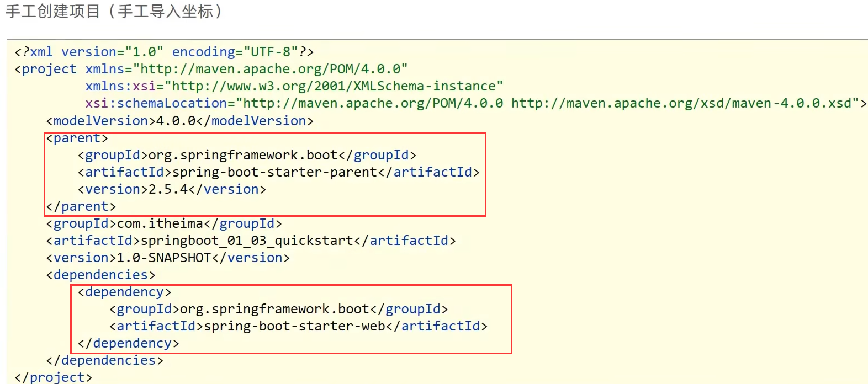Click the closing project tag
The width and height of the screenshot is (868, 384).
pos(54,377)
